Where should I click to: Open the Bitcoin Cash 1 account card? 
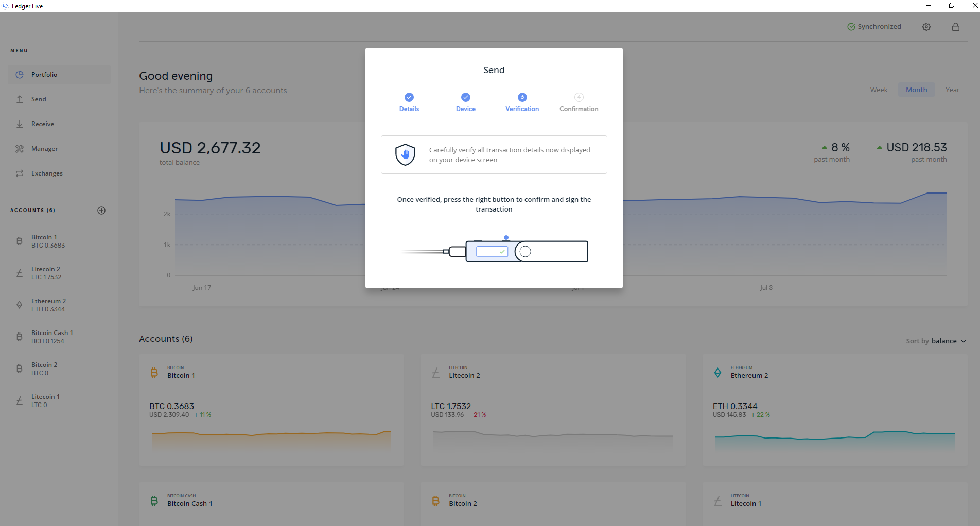(x=271, y=504)
